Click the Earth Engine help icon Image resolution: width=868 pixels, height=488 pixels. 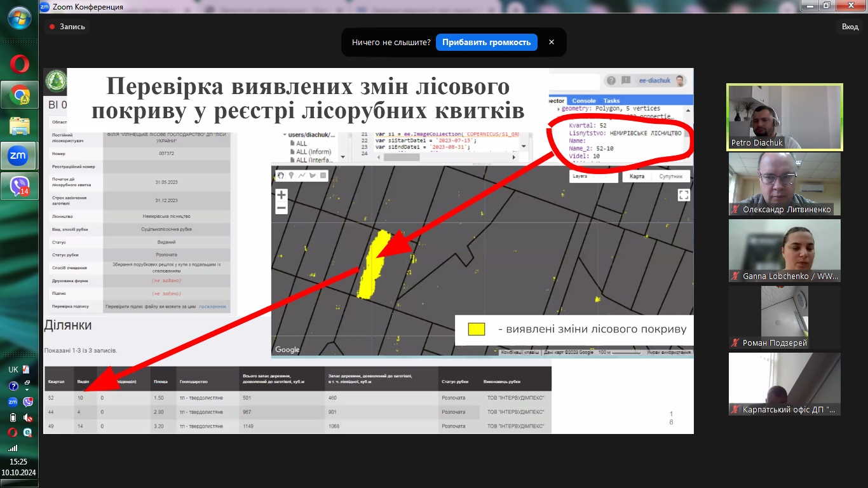(611, 81)
